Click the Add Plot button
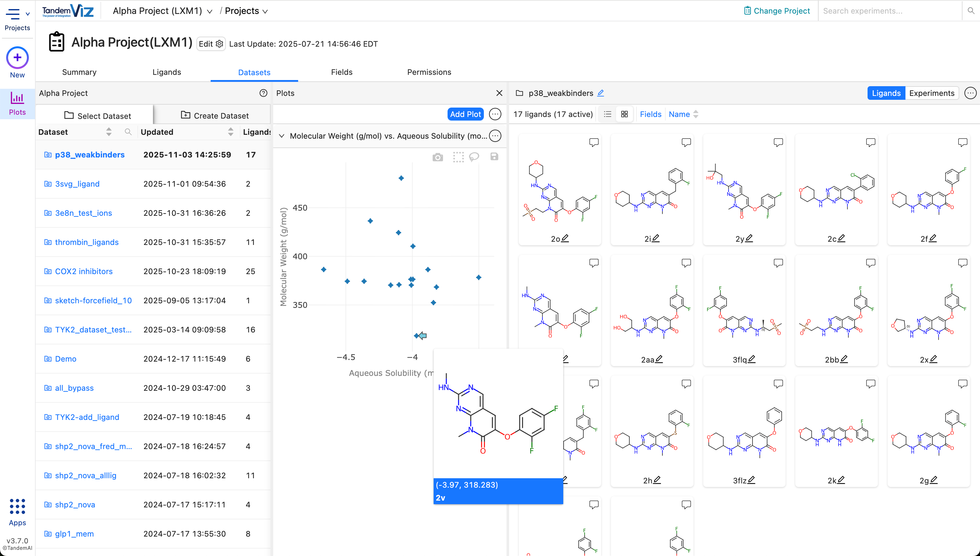The image size is (980, 556). (465, 114)
